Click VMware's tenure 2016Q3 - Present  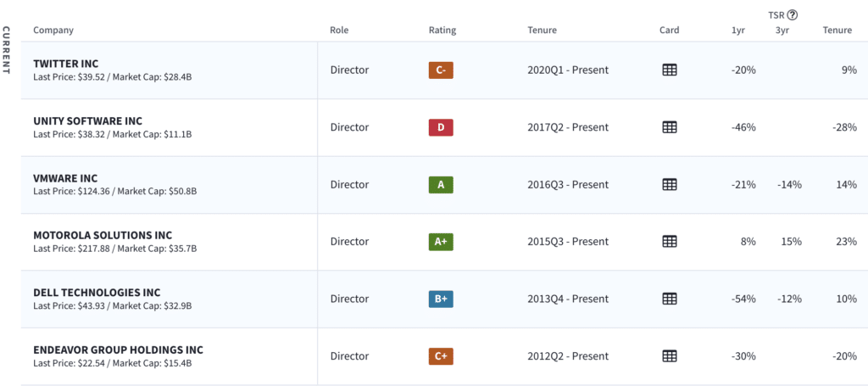[x=568, y=185]
